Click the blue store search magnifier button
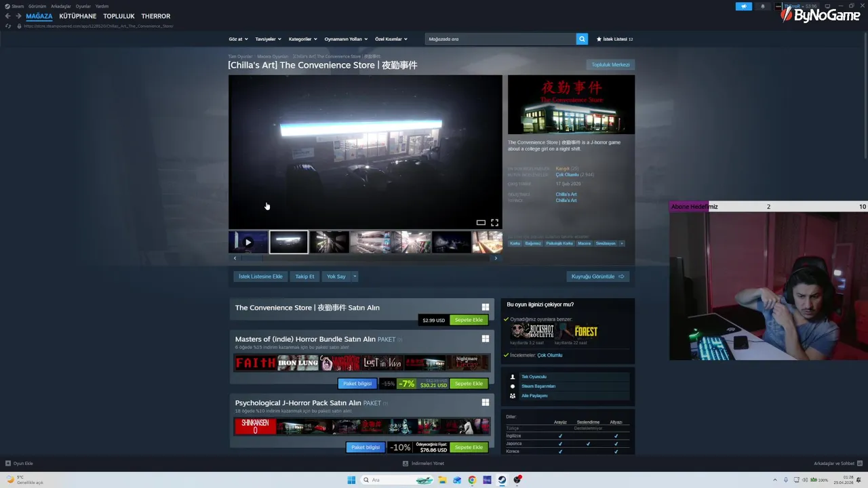868x488 pixels. (582, 39)
